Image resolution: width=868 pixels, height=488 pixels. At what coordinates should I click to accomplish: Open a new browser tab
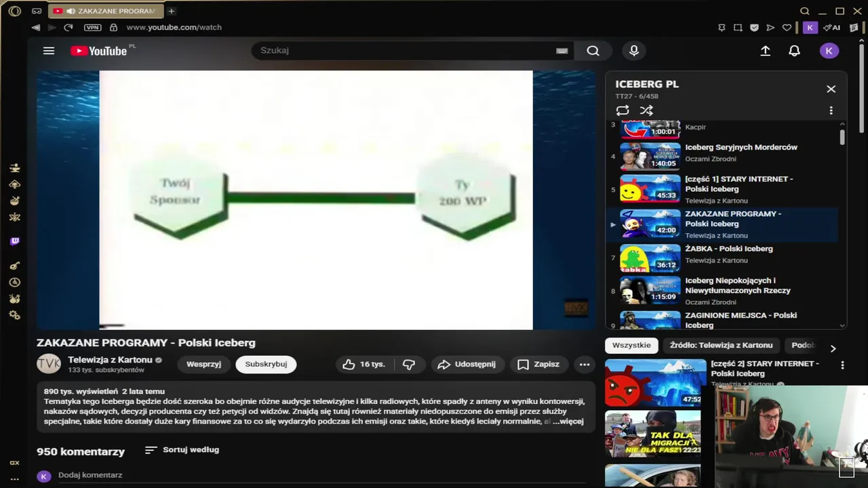[172, 11]
